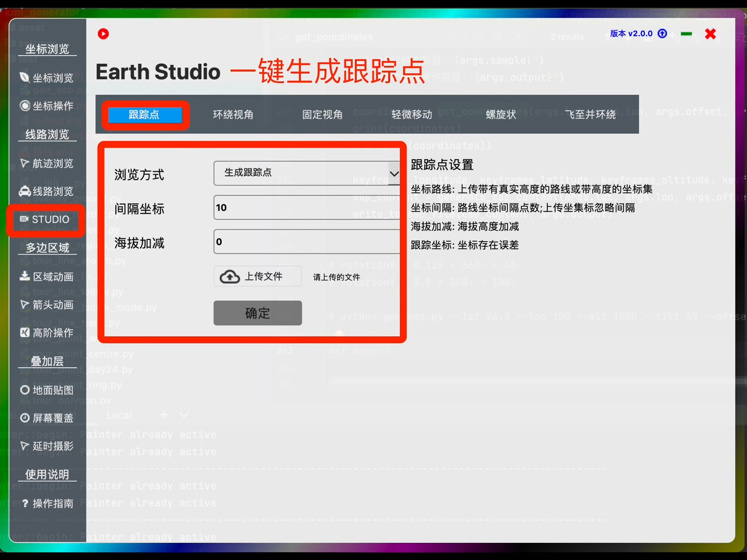747x560 pixels.
Task: Minimize window with green dash icon
Action: click(686, 34)
